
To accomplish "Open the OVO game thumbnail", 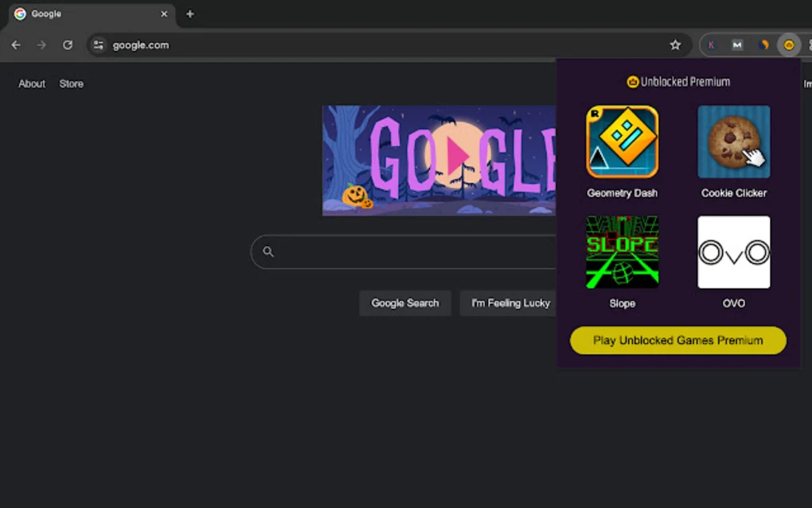I will coord(733,252).
